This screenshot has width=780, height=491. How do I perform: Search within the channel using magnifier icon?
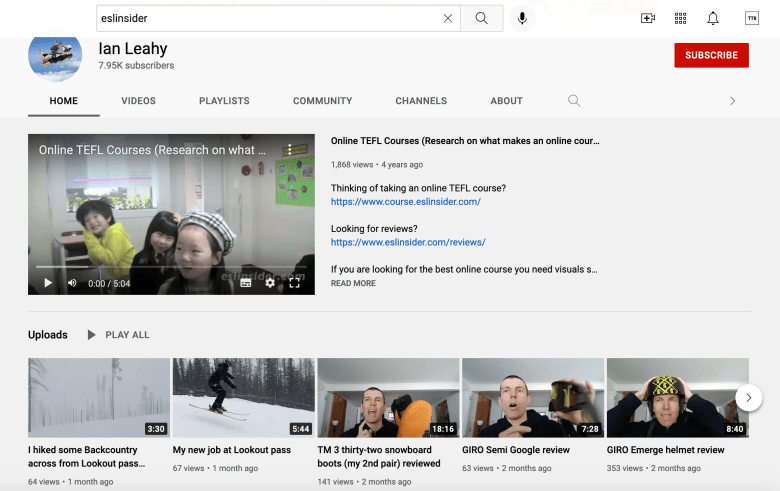pyautogui.click(x=573, y=101)
